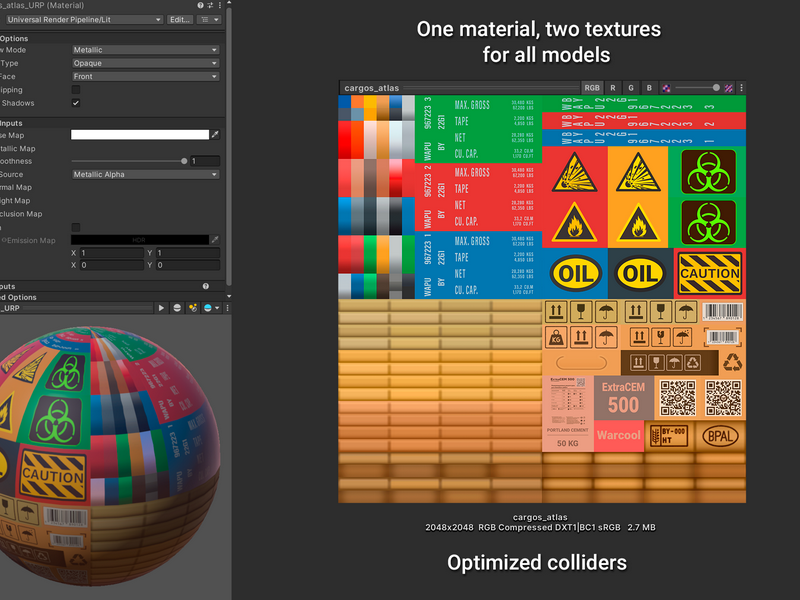Adjust the Smoothness slider handle
The height and width of the screenshot is (600, 800).
184,161
